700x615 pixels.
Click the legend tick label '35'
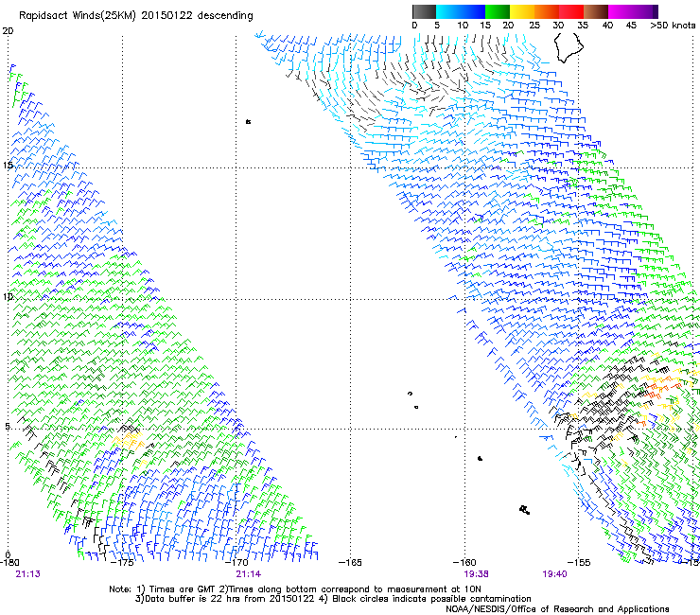(583, 25)
